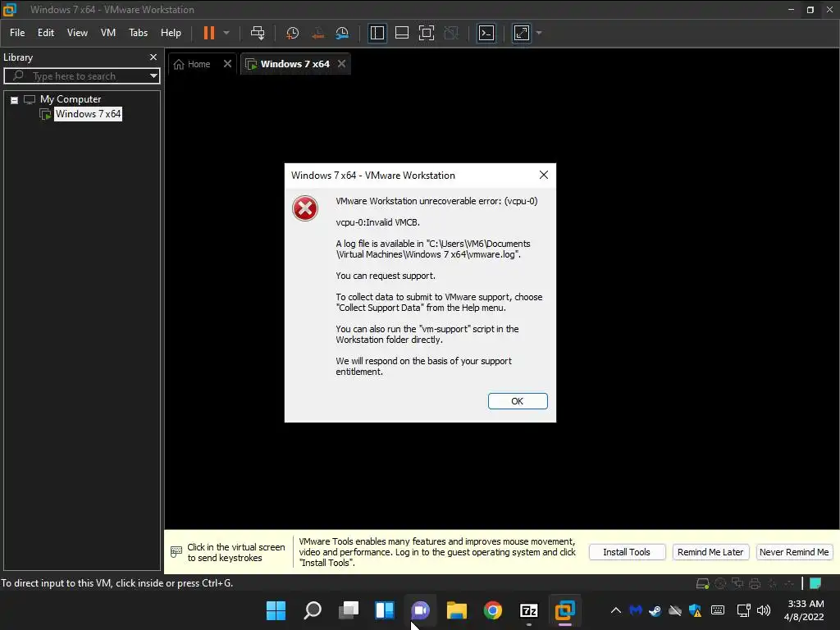Screen dimensions: 840x630
Task: Open the console view icon
Action: coord(486,33)
